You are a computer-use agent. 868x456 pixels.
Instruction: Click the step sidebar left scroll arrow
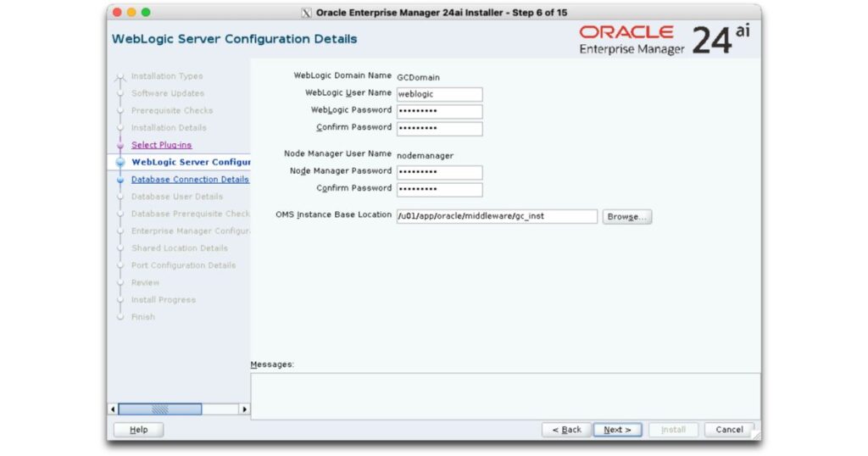pyautogui.click(x=113, y=409)
